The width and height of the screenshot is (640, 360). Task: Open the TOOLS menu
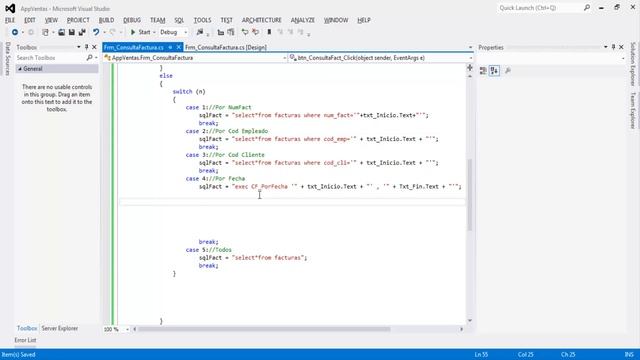[x=202, y=20]
